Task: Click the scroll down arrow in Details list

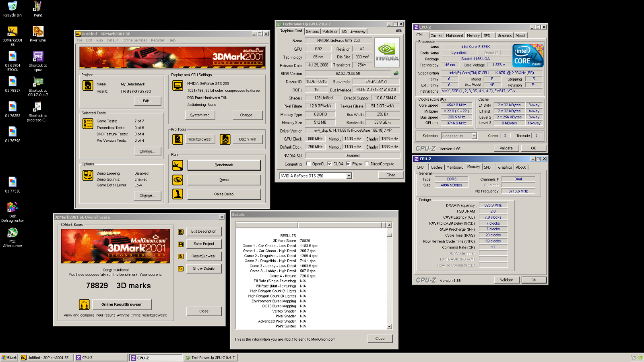Action: click(x=389, y=327)
